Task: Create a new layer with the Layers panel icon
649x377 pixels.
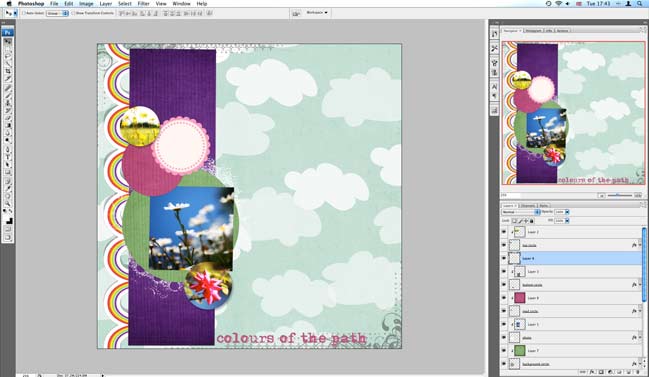Action: coord(628,372)
